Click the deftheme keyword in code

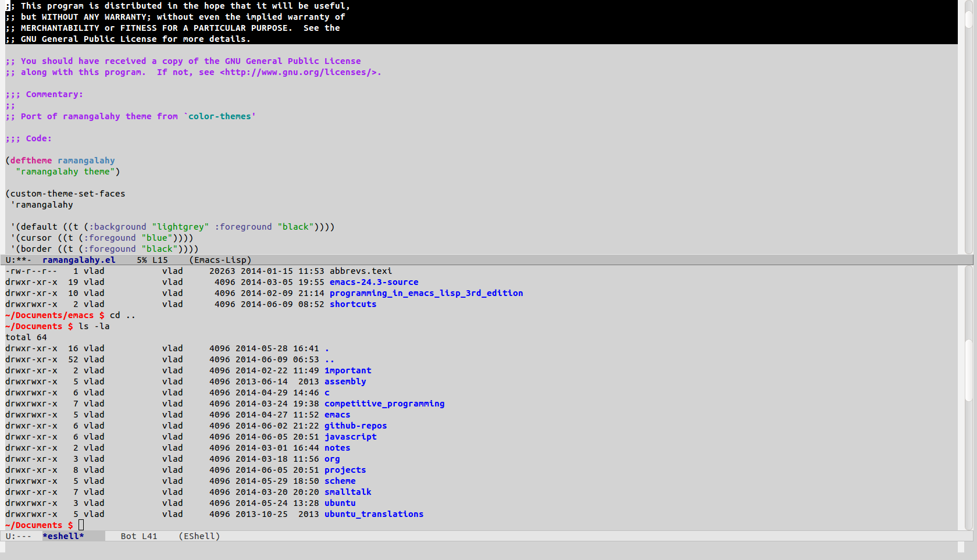31,160
